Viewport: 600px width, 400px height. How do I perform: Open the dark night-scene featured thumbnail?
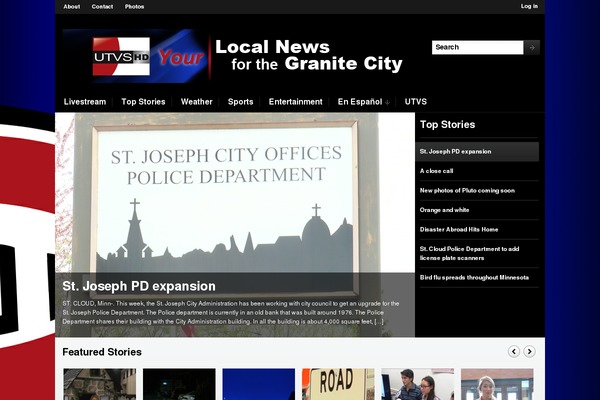[x=179, y=384]
